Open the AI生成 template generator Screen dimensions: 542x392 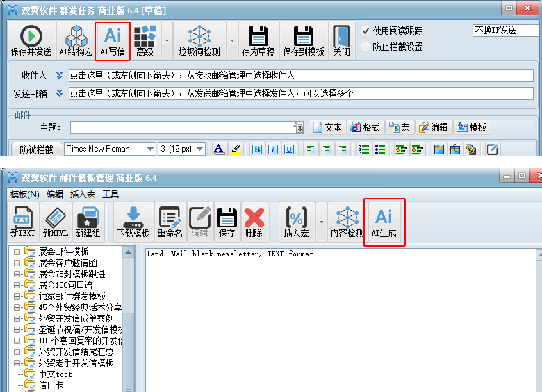(384, 222)
